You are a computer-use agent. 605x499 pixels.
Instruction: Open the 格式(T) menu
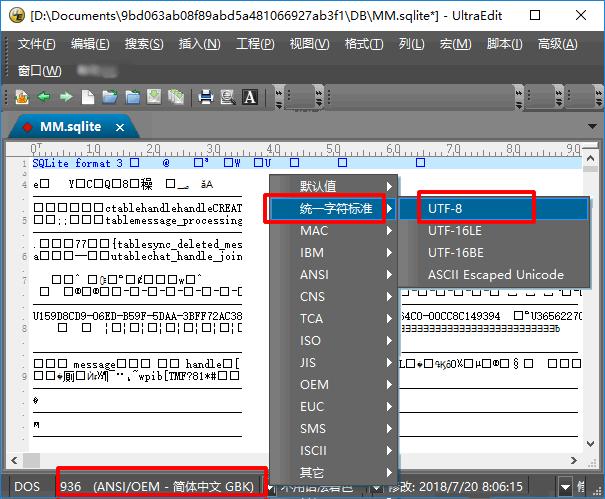[363, 44]
